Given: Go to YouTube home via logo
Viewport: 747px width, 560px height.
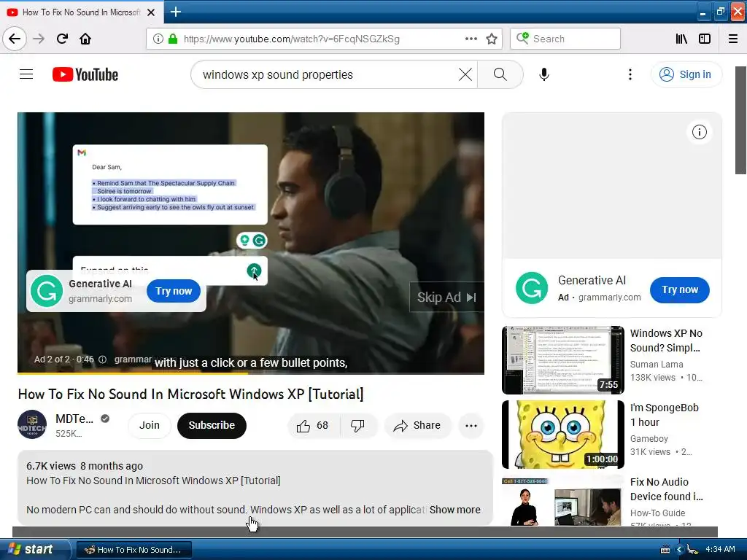Looking at the screenshot, I should click(x=85, y=74).
